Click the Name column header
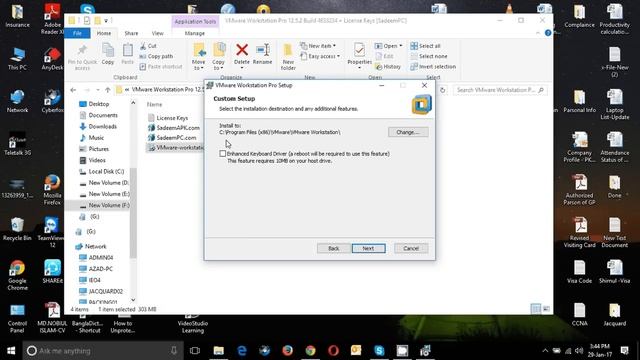Image resolution: width=640 pixels, height=360 pixels. (154, 104)
